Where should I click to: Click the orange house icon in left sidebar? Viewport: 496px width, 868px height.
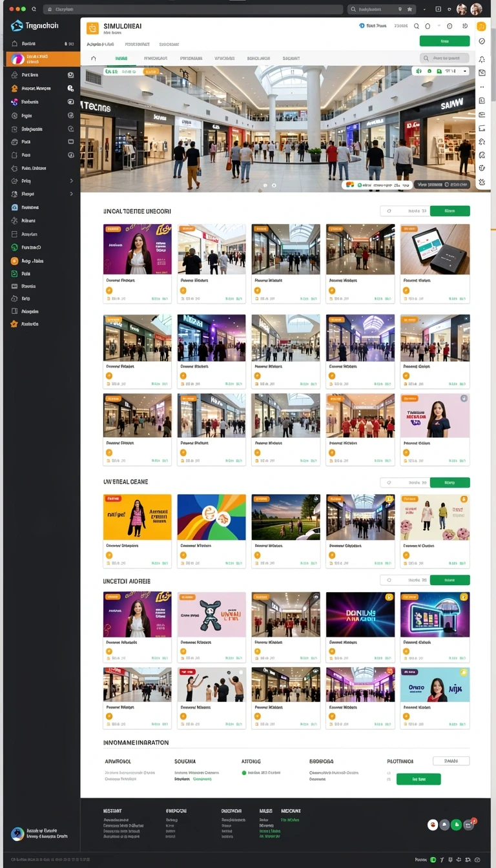(15, 88)
